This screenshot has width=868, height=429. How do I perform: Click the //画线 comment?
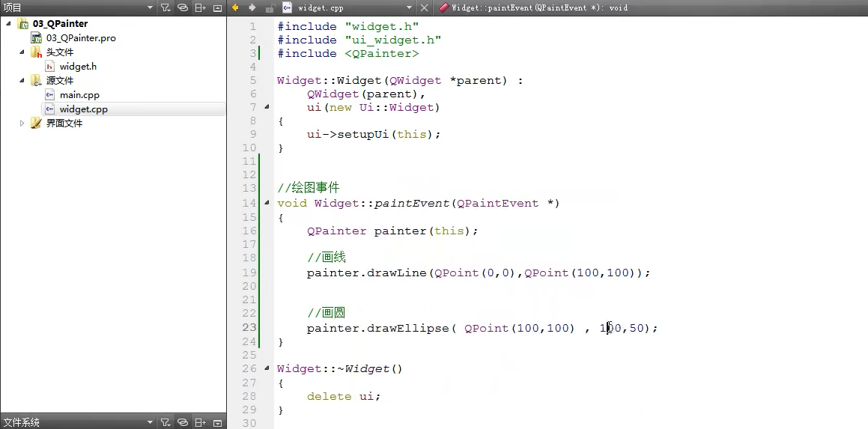tap(327, 258)
